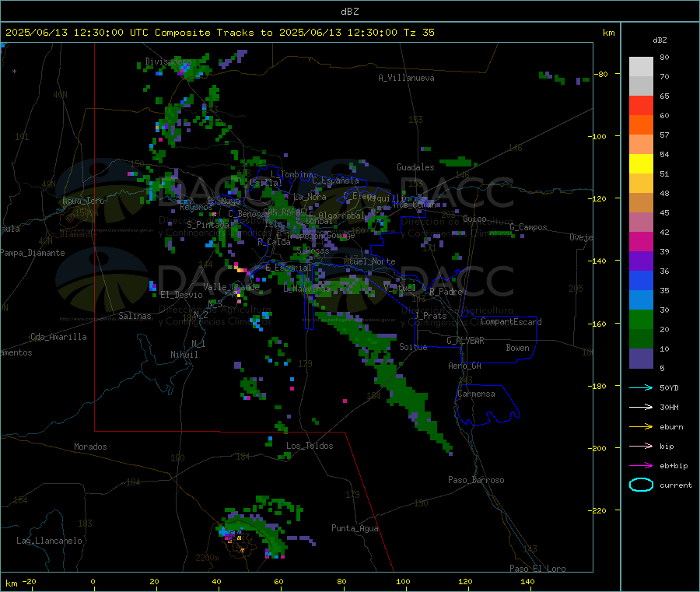Click the '-160' km tick on right axis
This screenshot has height=592, width=700.
599,324
